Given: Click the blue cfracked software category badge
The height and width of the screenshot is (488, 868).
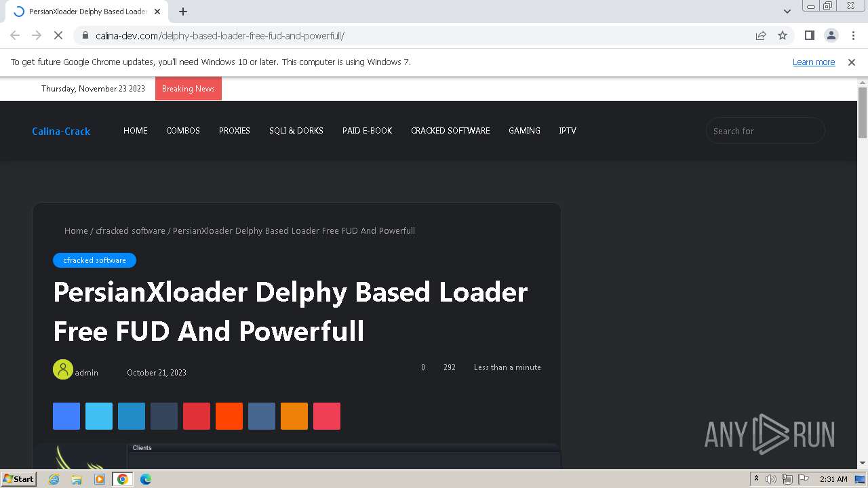Looking at the screenshot, I should point(94,260).
